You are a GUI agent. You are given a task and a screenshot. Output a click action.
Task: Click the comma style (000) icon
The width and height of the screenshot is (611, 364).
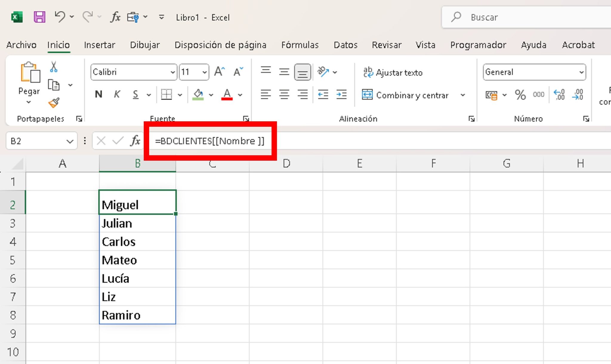point(539,95)
